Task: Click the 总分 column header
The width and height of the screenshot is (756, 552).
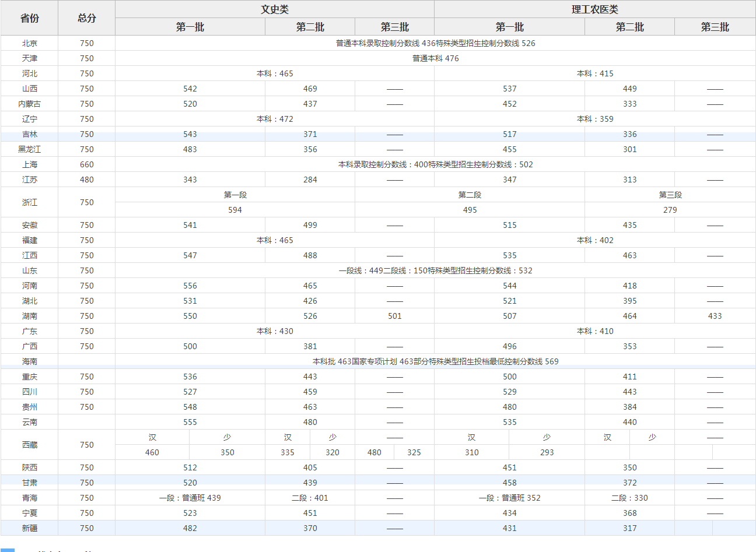Action: pos(86,17)
